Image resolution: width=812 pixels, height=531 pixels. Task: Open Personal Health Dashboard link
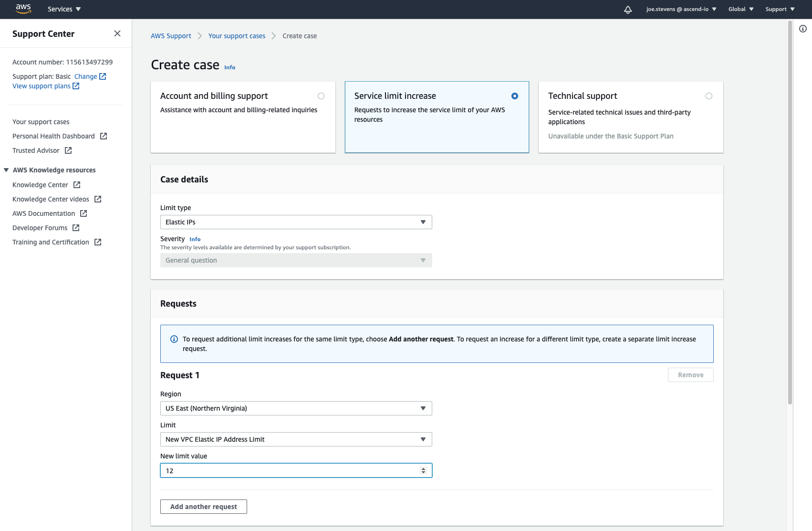click(53, 136)
